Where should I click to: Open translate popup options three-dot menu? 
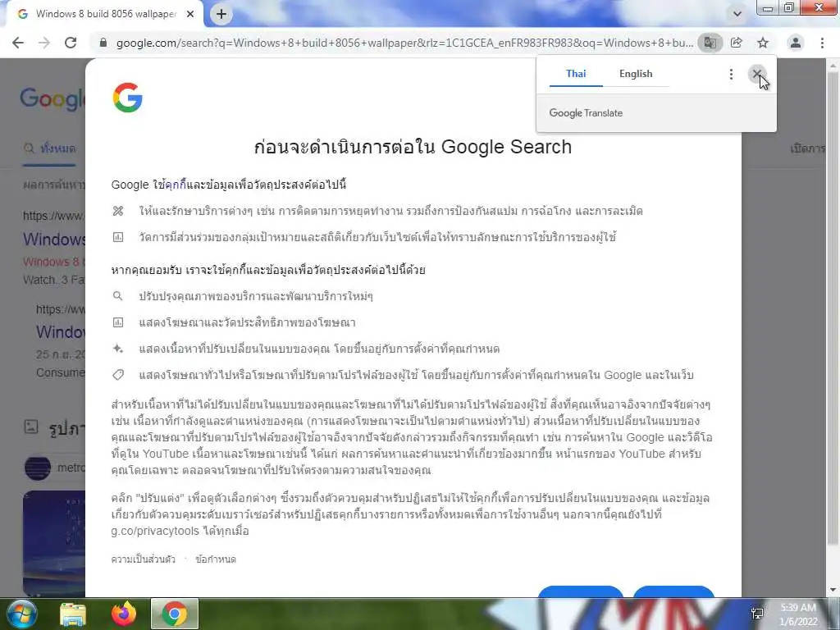pyautogui.click(x=731, y=74)
